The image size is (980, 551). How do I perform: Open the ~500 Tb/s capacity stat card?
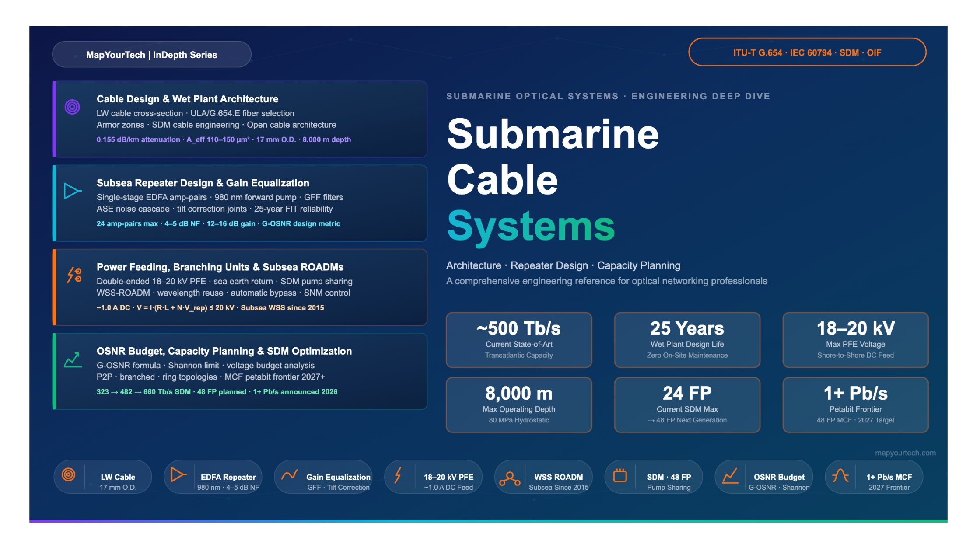click(519, 340)
